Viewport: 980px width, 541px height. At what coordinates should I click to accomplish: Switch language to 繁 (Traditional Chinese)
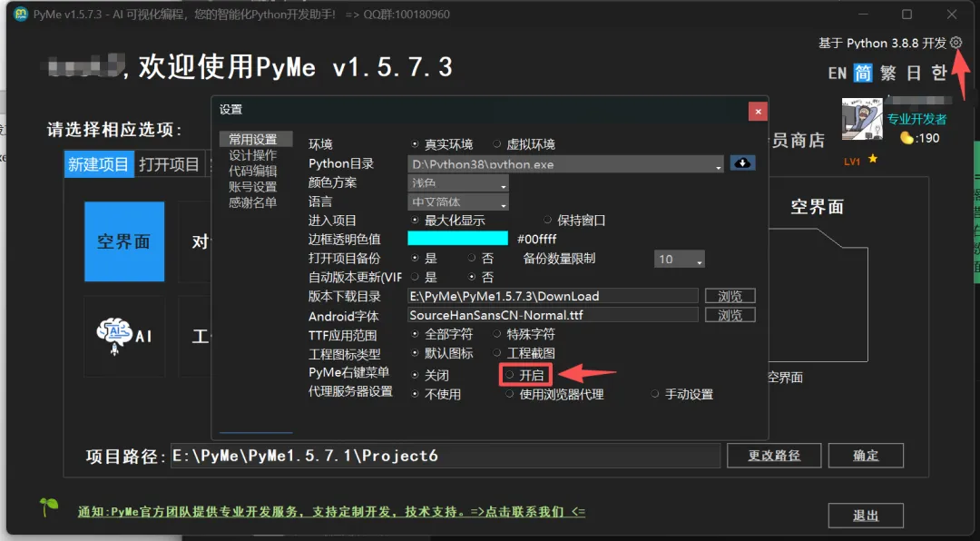(888, 74)
